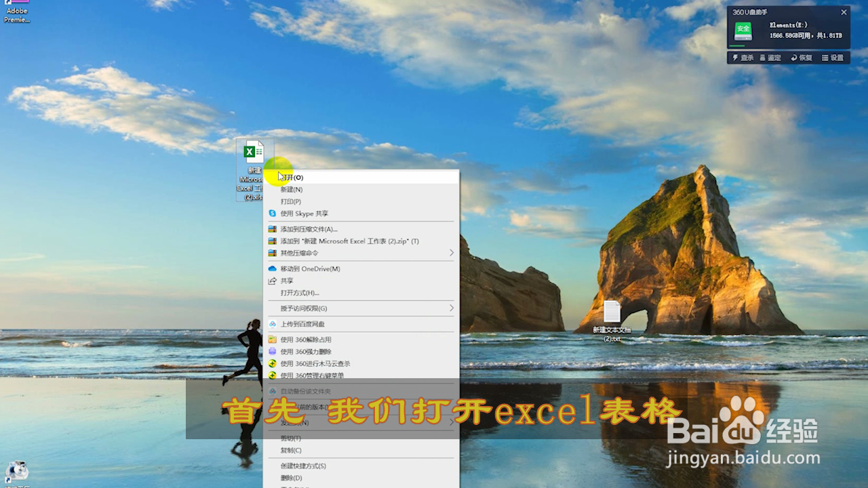Select the 新建文本文档 (2).txt desktop file

[x=612, y=321]
